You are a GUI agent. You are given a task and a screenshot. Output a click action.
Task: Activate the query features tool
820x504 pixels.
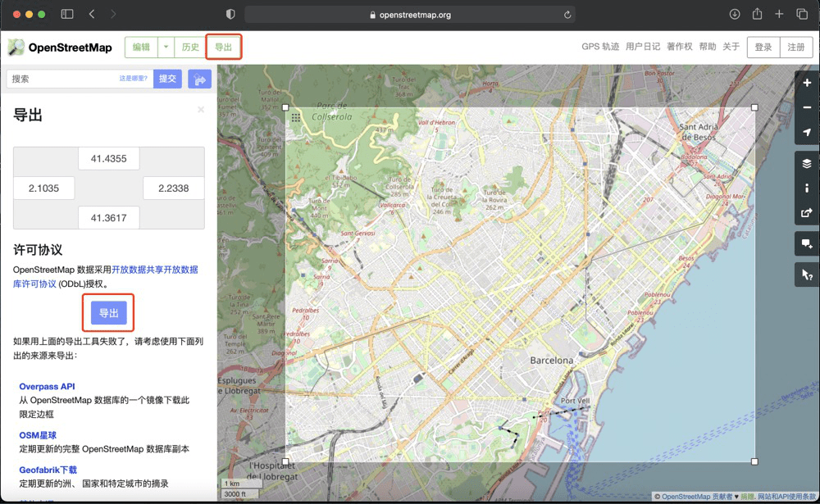807,275
